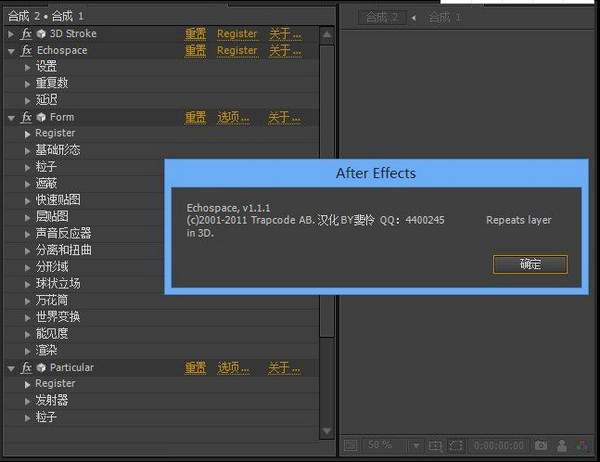Expand the 球状立场 group
Viewport: 600px width, 462px height.
coord(28,284)
